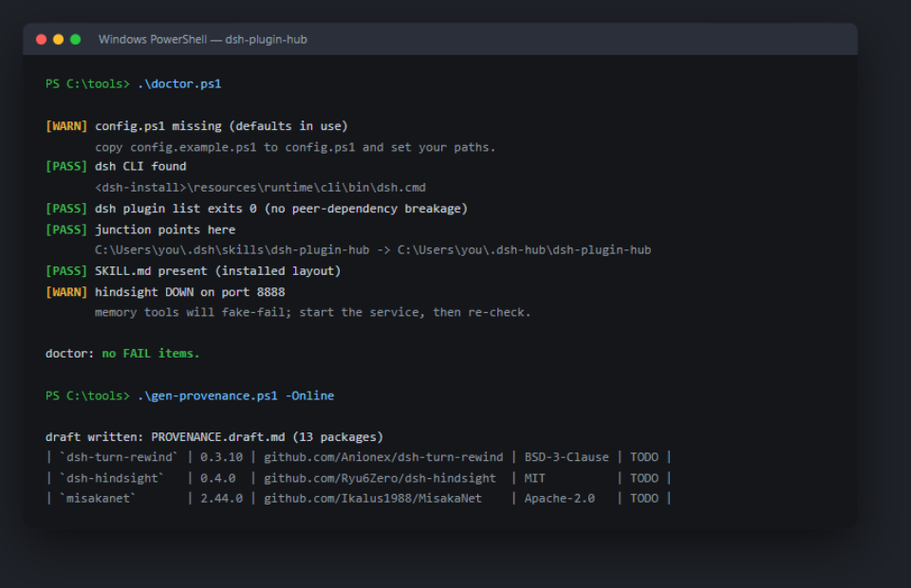Click version '0.3.10' cell
911x588 pixels.
click(221, 457)
